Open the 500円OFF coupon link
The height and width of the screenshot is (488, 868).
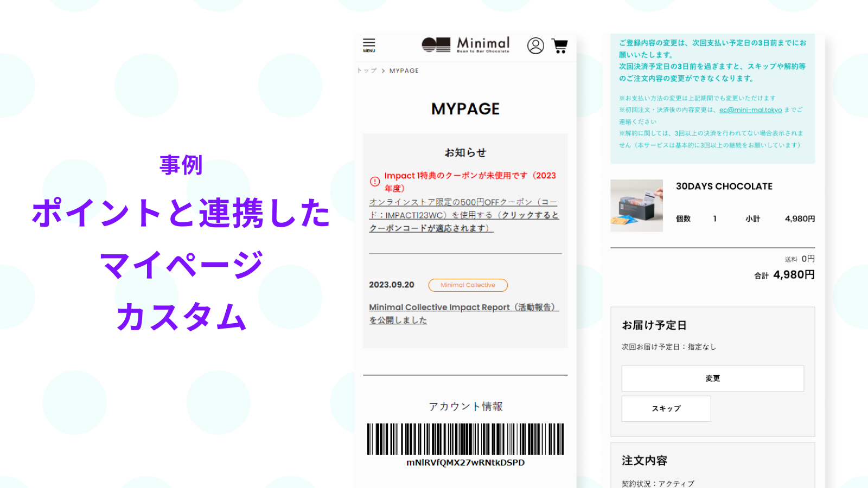point(464,215)
